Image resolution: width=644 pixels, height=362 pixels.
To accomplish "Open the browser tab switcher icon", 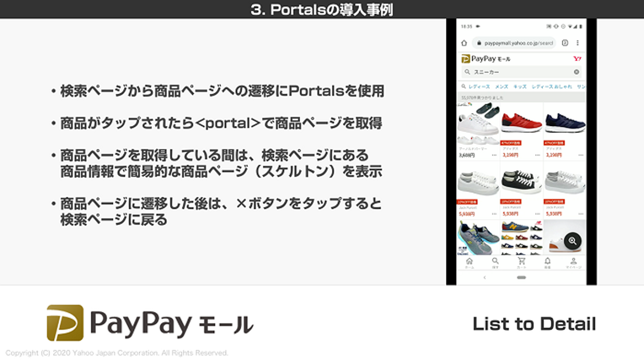I will coord(565,43).
